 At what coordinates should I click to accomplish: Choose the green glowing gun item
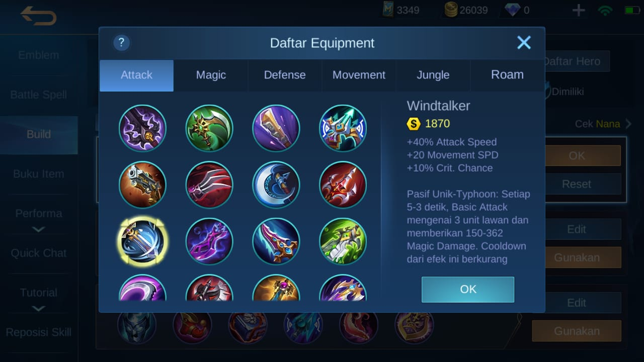(x=343, y=241)
